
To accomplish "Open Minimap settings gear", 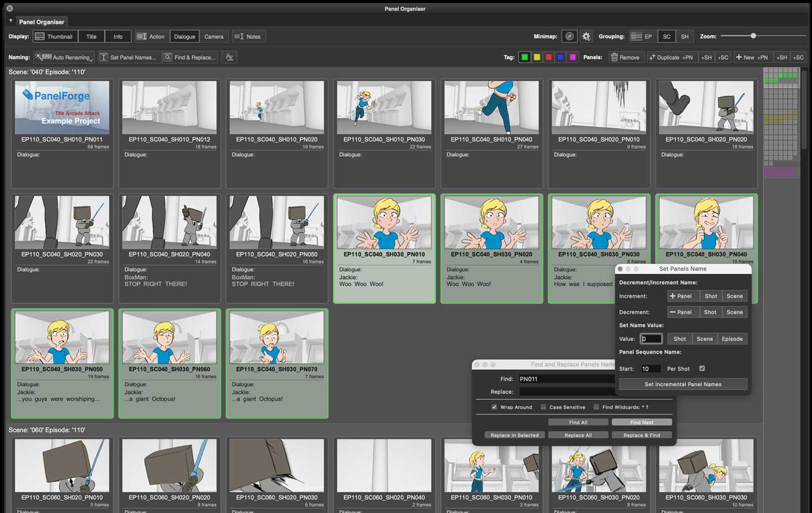I will (x=586, y=37).
